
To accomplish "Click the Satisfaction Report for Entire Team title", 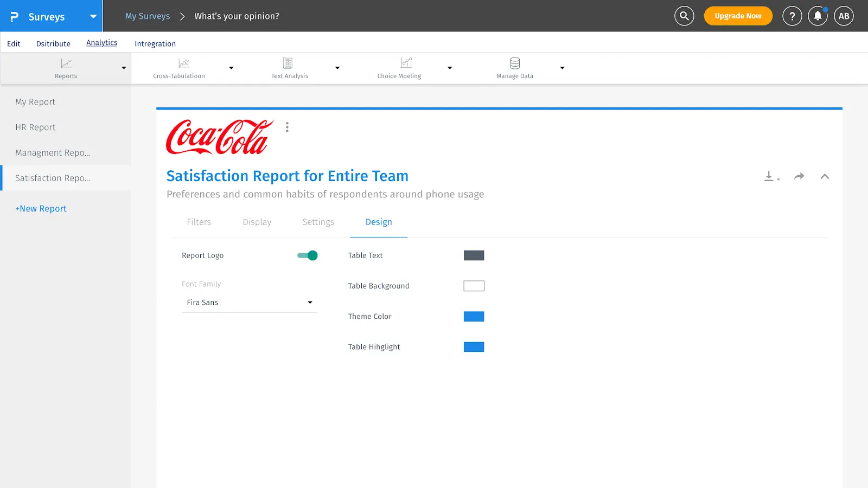I will coord(287,176).
